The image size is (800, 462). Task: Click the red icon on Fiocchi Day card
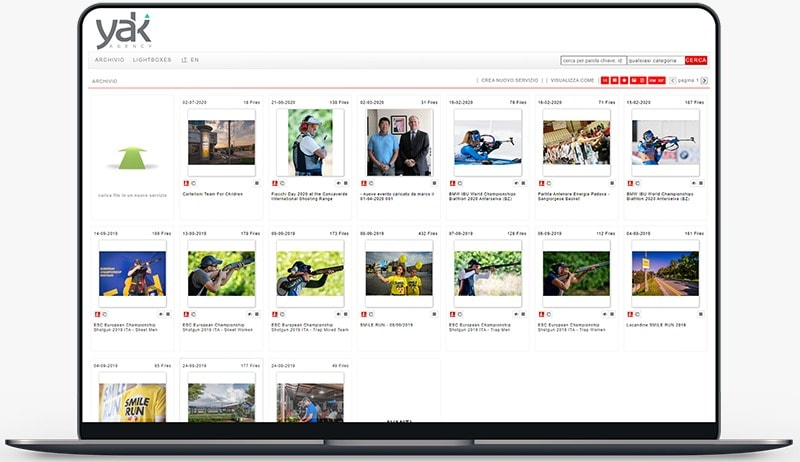(x=275, y=183)
